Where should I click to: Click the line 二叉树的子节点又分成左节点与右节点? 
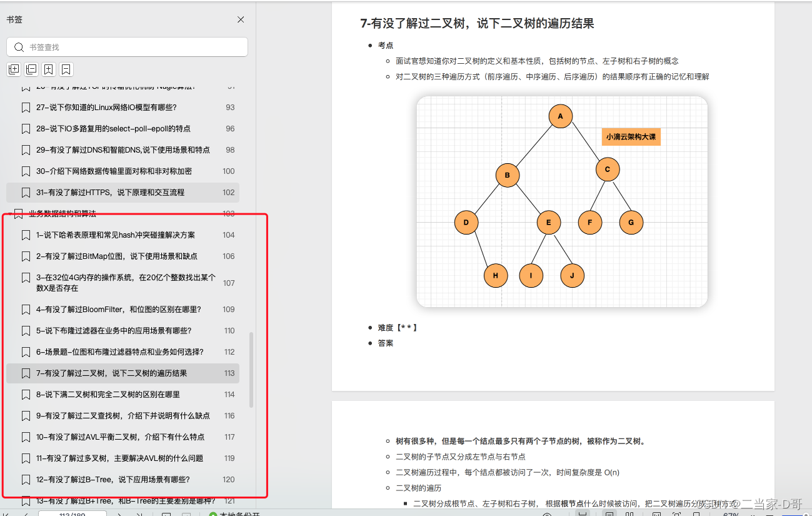pyautogui.click(x=460, y=457)
